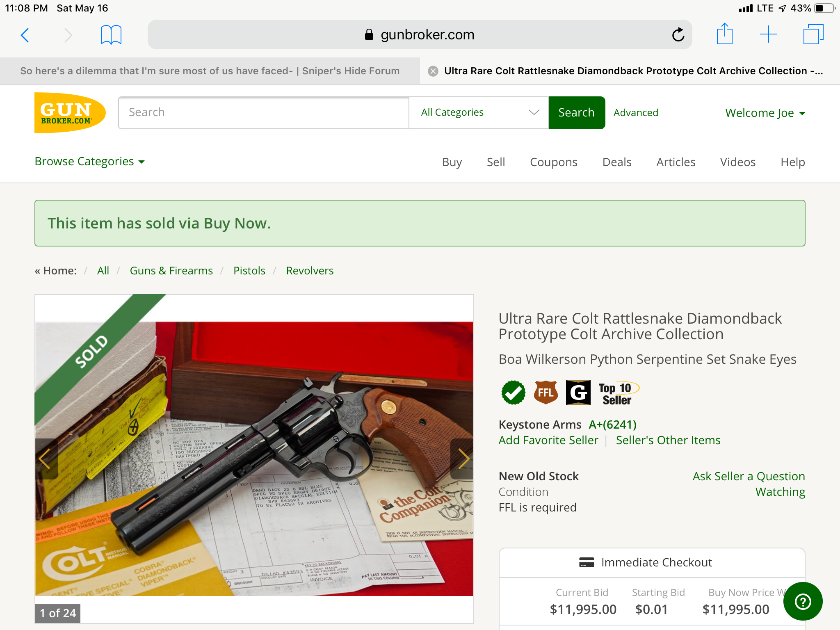Screen dimensions: 840x630
Task: Open the Help menu item
Action: 793,162
